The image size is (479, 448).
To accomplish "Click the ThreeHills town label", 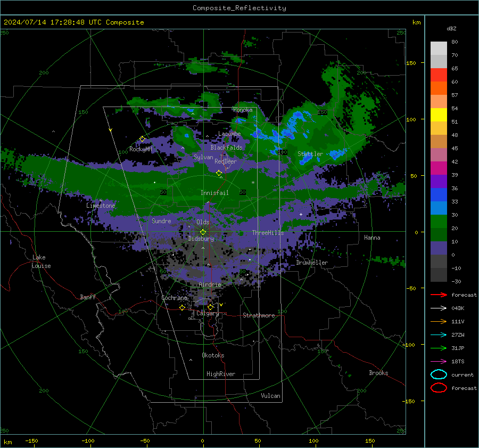I will (268, 233).
